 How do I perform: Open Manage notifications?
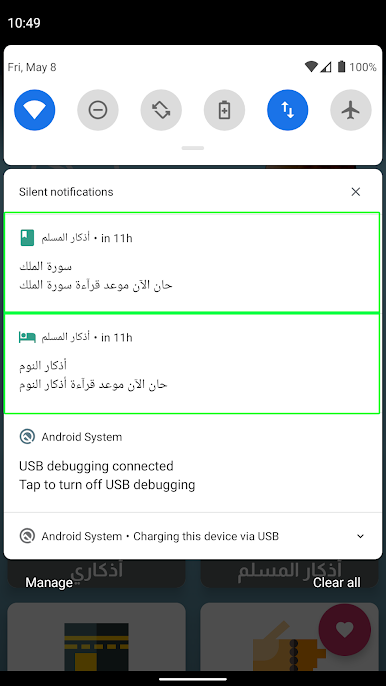pos(49,582)
